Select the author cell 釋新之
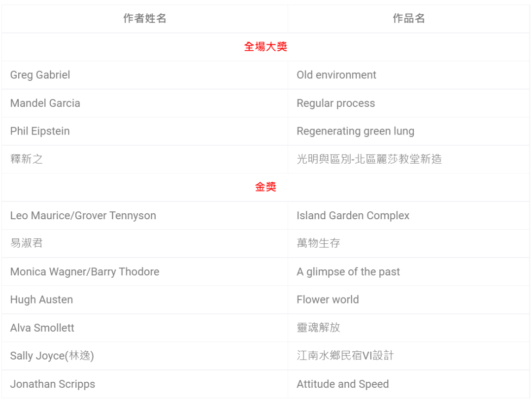 (27, 159)
